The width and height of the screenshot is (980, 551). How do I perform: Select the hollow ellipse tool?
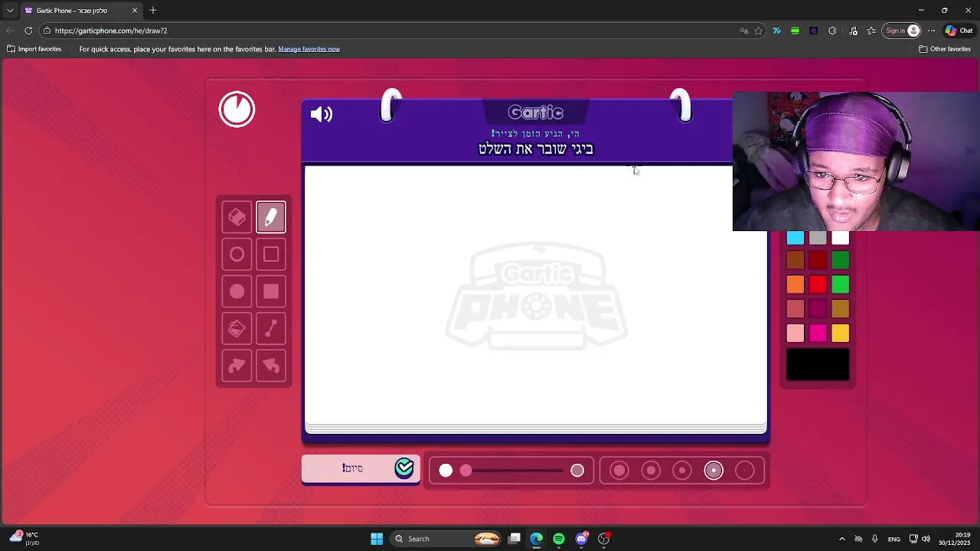click(237, 254)
